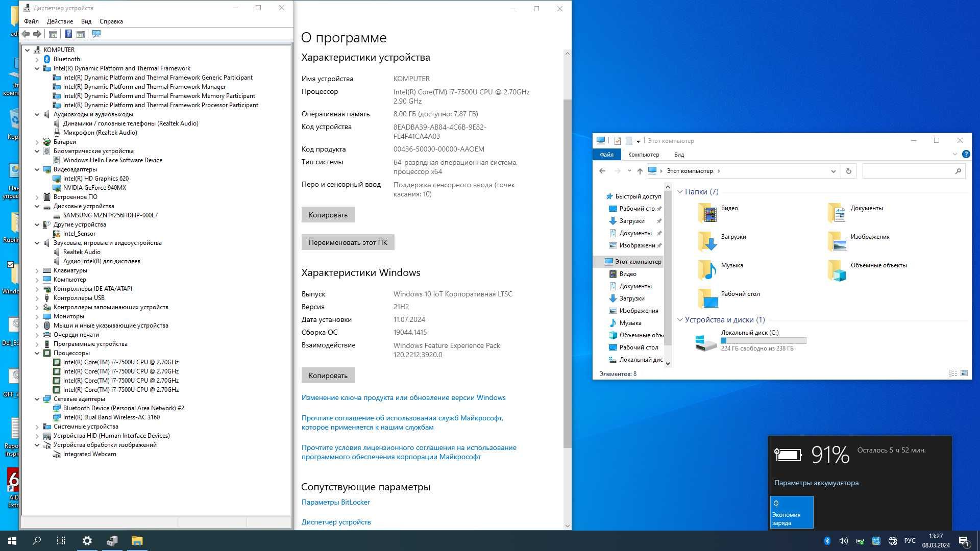Select the Integrated Webcam device
Viewport: 980px width, 551px height.
[x=89, y=454]
